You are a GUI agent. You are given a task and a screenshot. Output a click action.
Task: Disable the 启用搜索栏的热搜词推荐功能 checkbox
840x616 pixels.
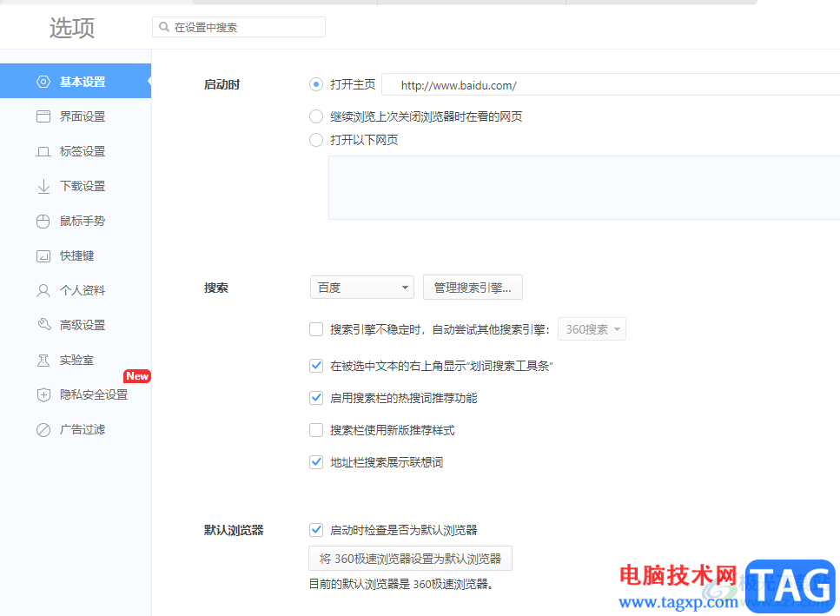tap(316, 398)
